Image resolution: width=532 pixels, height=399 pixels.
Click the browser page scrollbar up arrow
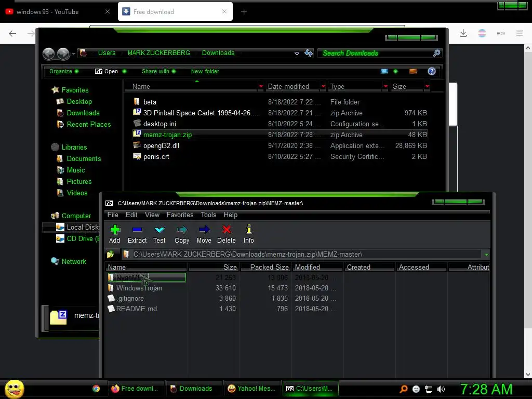(x=528, y=48)
